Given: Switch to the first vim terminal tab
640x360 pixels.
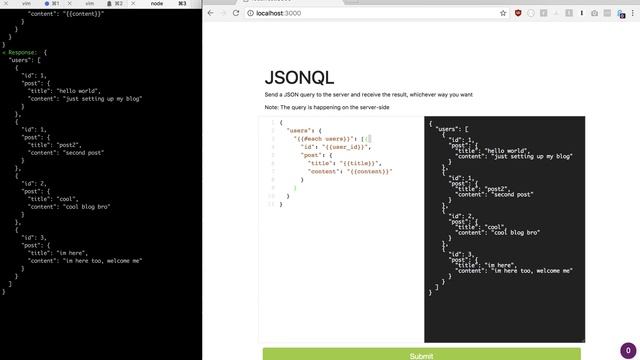Looking at the screenshot, I should 27,3.
